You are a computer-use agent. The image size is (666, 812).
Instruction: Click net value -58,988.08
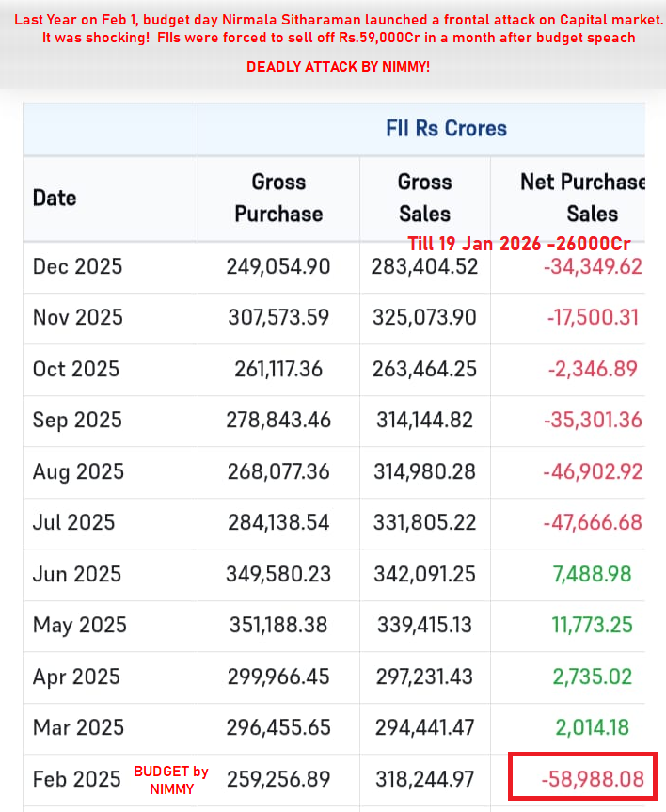pos(593,779)
